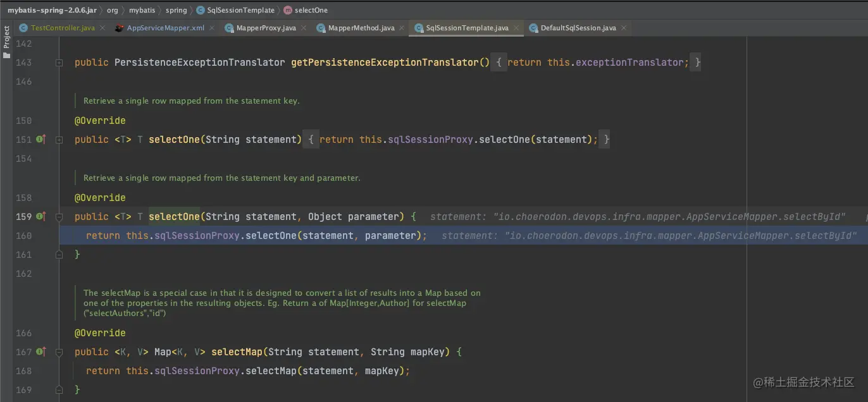
Task: Click sqlSessionProxy on line 160
Action: 197,236
